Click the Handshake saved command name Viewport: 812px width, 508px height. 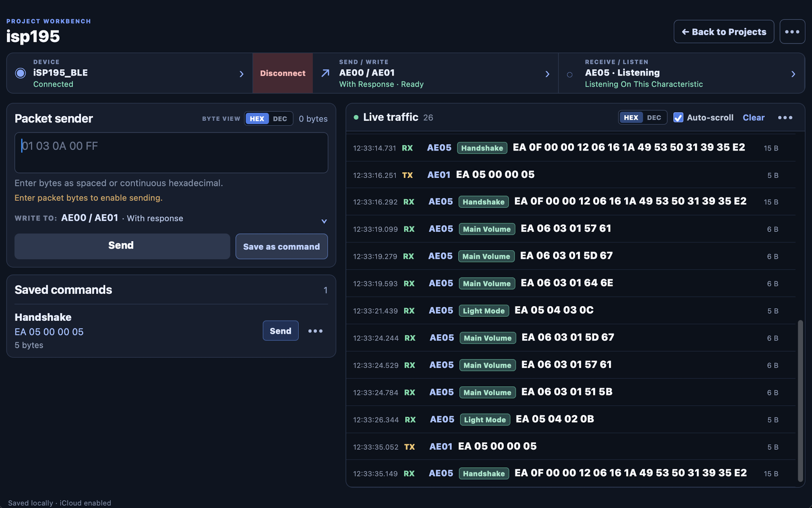[43, 317]
